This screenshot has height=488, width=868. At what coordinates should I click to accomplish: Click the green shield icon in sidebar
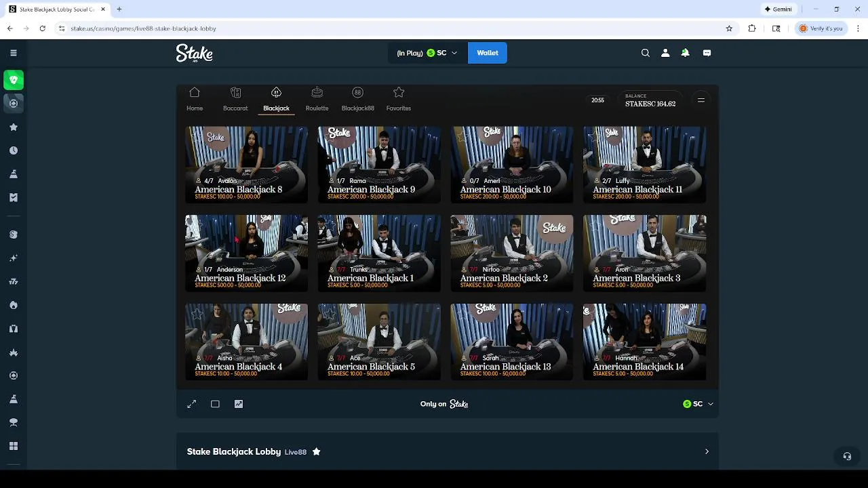tap(14, 80)
